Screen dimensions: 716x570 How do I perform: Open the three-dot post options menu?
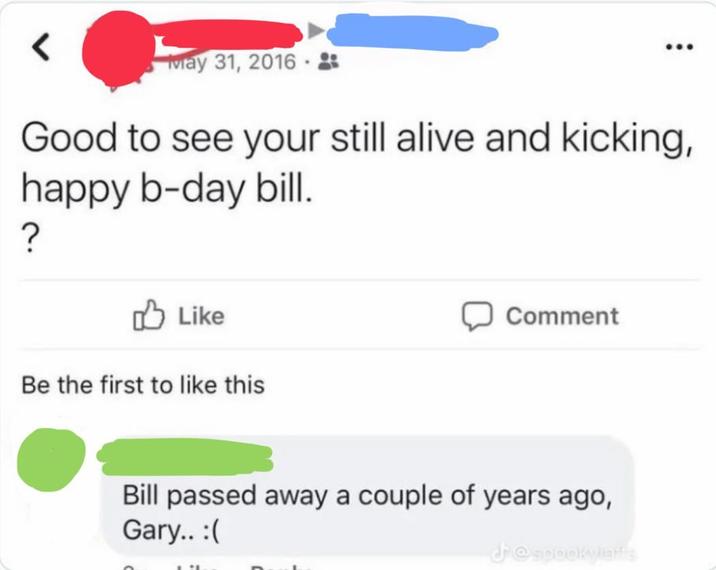(679, 46)
